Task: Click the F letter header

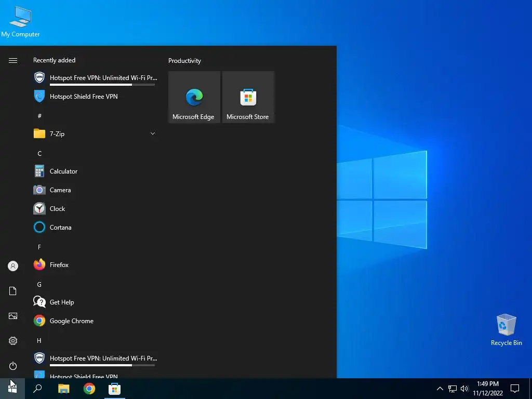Action: tap(39, 247)
